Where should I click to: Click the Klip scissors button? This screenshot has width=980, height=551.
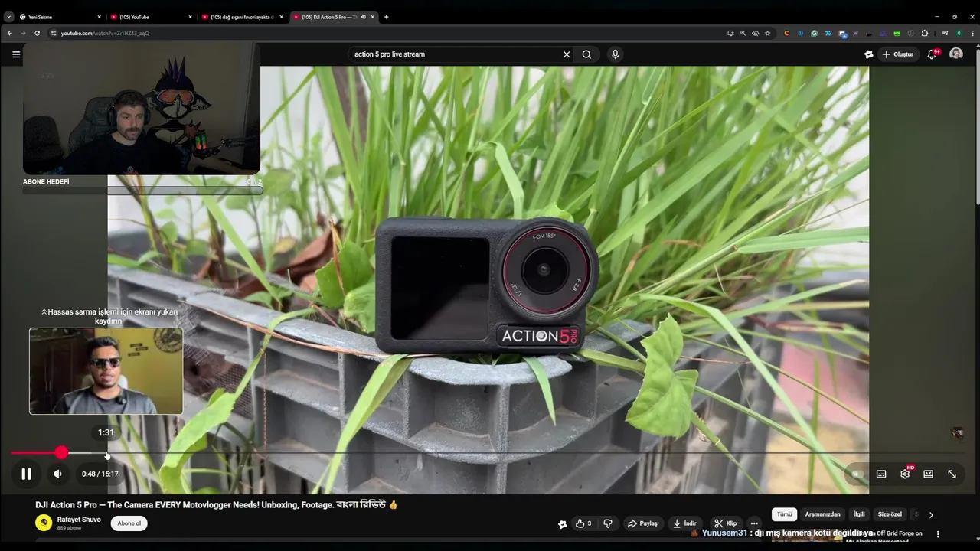pyautogui.click(x=725, y=523)
